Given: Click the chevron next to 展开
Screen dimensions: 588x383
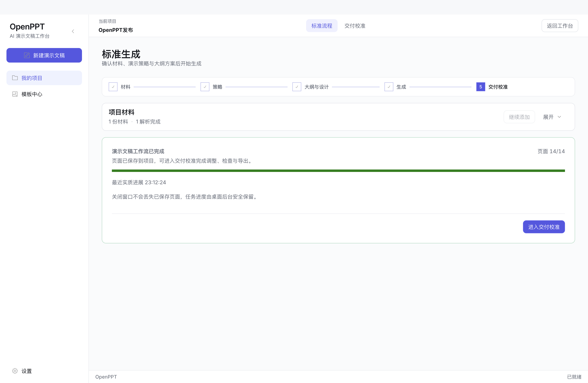Looking at the screenshot, I should 559,117.
